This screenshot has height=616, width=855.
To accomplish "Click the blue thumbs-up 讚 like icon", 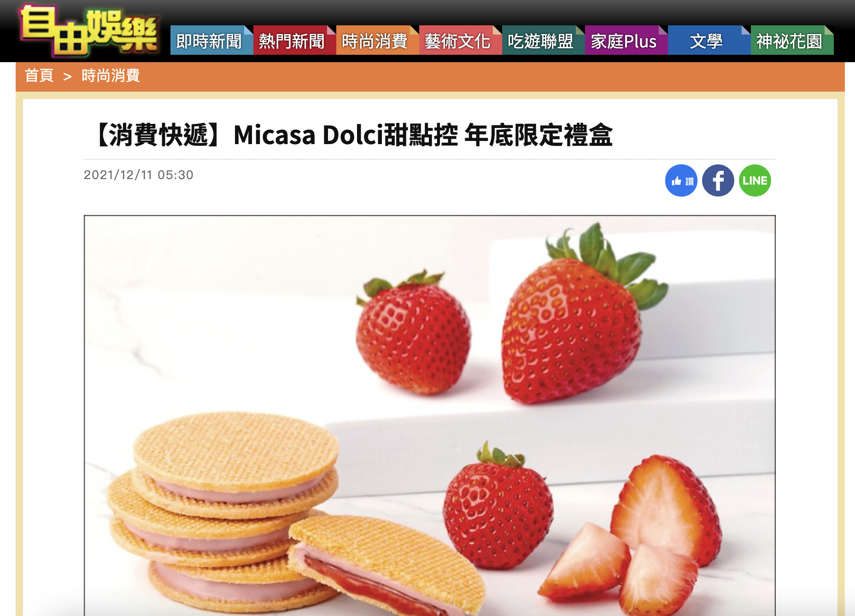I will pos(681,180).
